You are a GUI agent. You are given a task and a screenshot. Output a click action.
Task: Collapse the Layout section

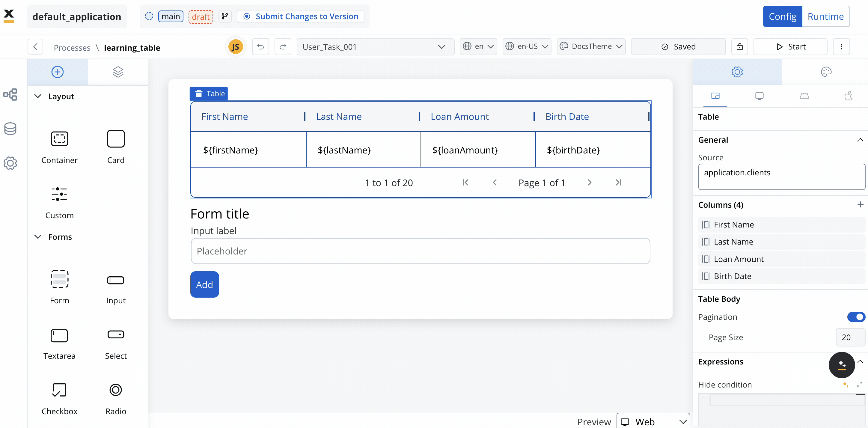(38, 96)
